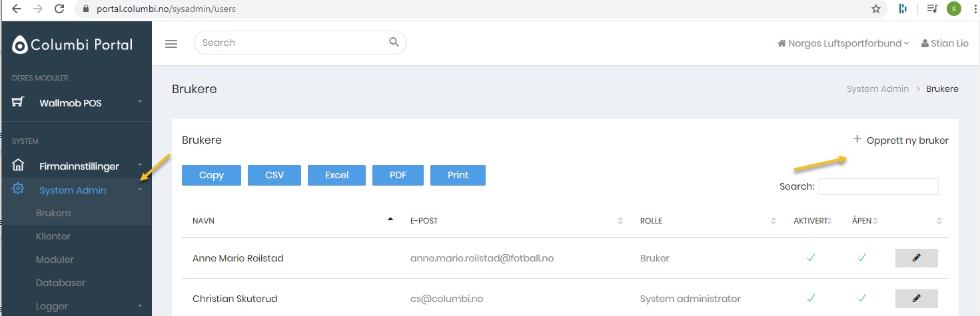Open Moduler in the sidebar

point(55,259)
